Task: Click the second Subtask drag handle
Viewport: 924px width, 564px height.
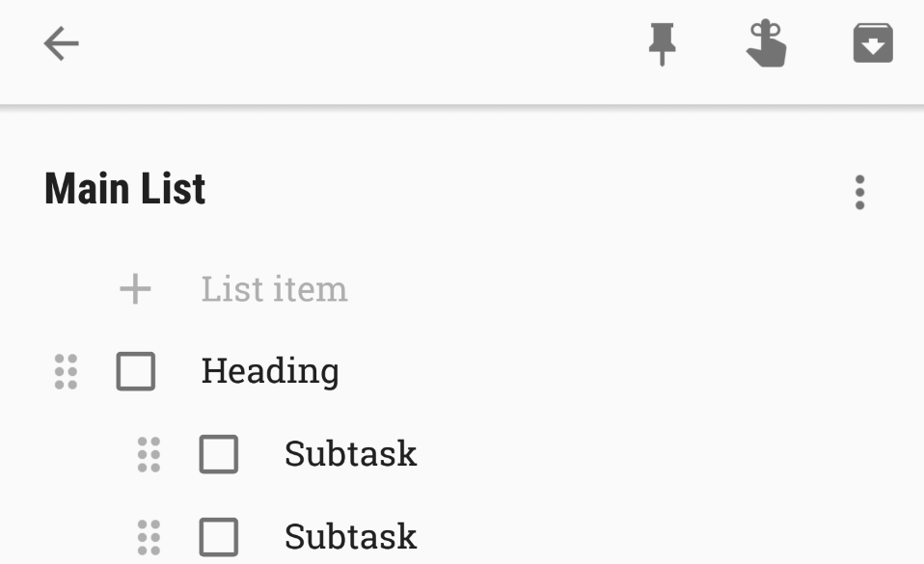Action: tap(149, 537)
